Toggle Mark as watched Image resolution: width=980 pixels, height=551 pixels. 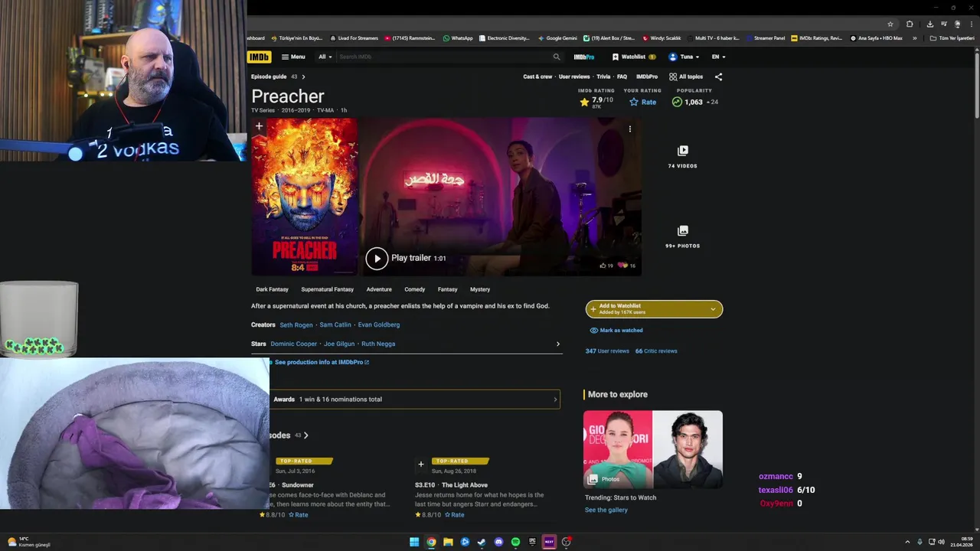point(616,331)
